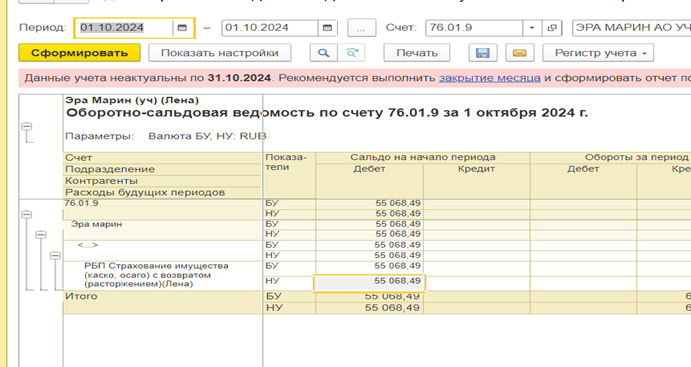Click the magnifier search icon
The image size is (691, 367).
pyautogui.click(x=323, y=53)
